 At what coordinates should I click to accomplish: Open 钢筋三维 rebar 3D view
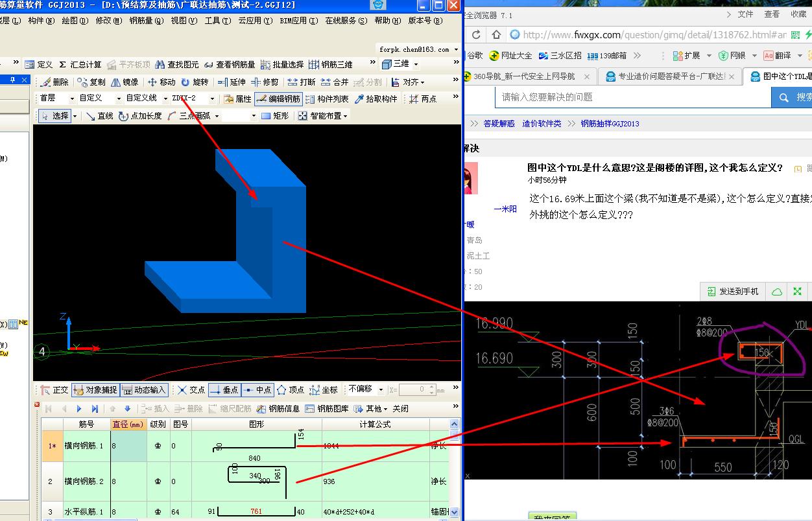[x=331, y=64]
